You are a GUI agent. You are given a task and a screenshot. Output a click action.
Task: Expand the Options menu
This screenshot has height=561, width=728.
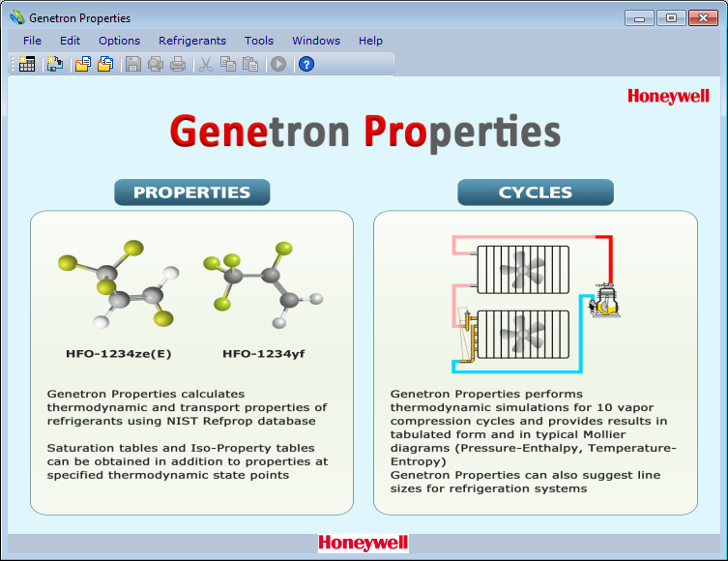click(119, 41)
